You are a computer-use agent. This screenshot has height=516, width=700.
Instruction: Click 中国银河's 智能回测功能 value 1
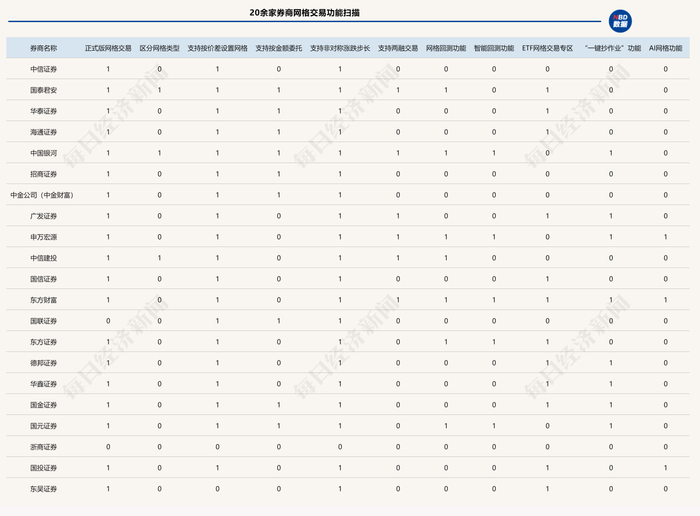click(494, 153)
